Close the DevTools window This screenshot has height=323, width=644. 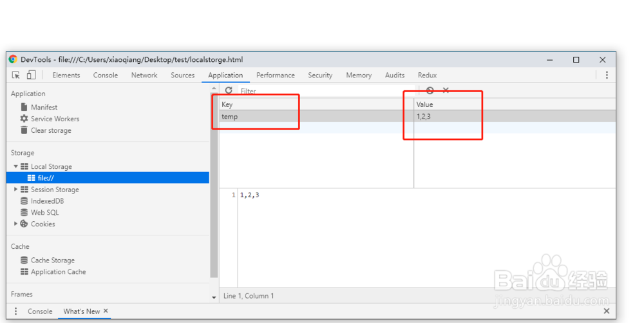tap(603, 60)
